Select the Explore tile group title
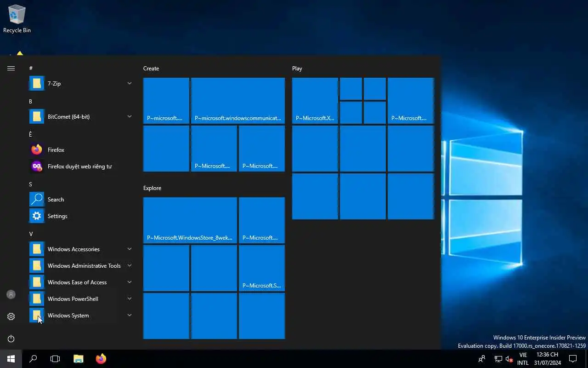The width and height of the screenshot is (588, 368). click(152, 188)
